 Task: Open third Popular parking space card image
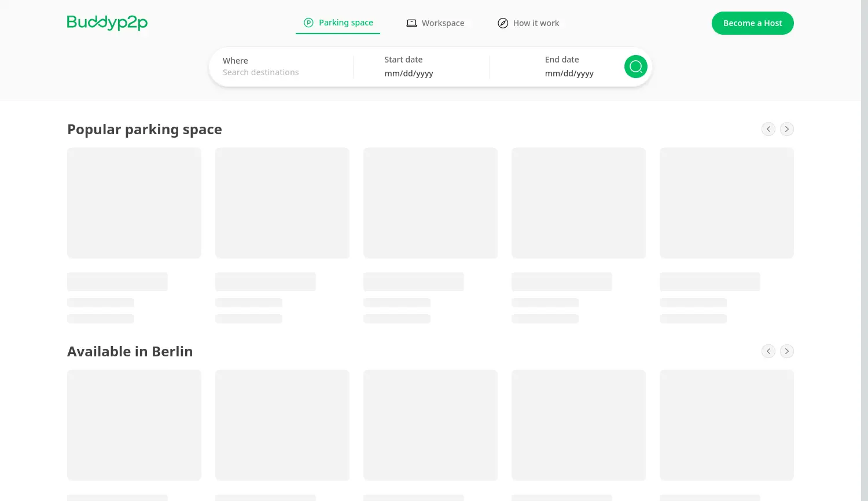click(431, 203)
